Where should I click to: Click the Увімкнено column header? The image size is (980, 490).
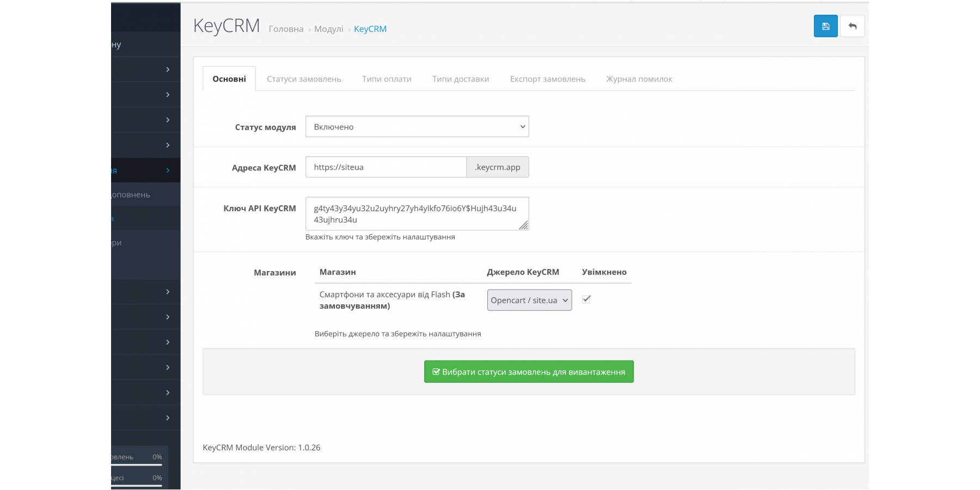(x=604, y=272)
